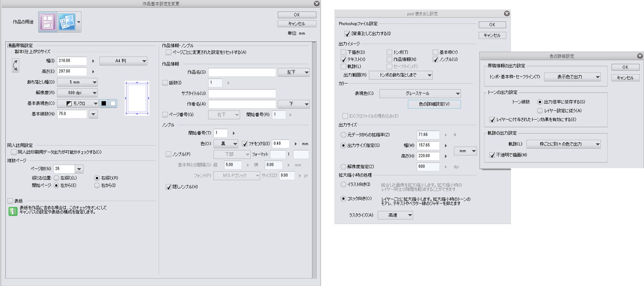Enable the 表紙 cover page checkbox
This screenshot has height=286, width=644.
(10, 201)
